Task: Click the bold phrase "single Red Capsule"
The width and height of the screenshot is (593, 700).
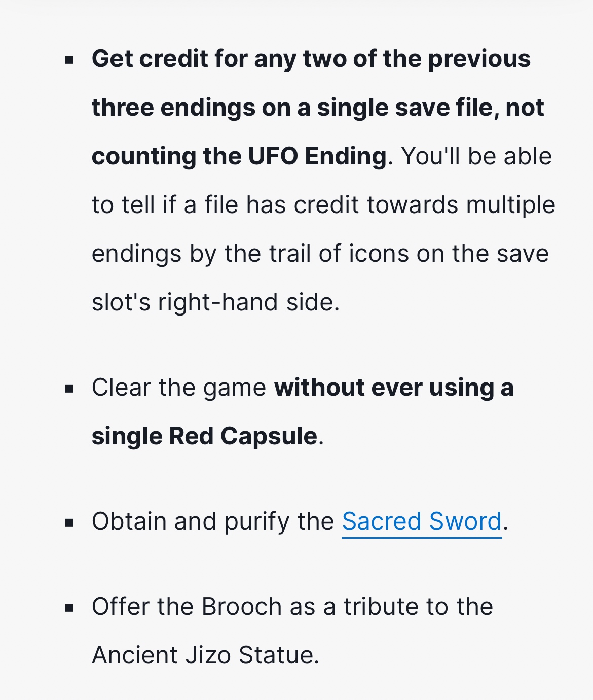Action: 204,436
